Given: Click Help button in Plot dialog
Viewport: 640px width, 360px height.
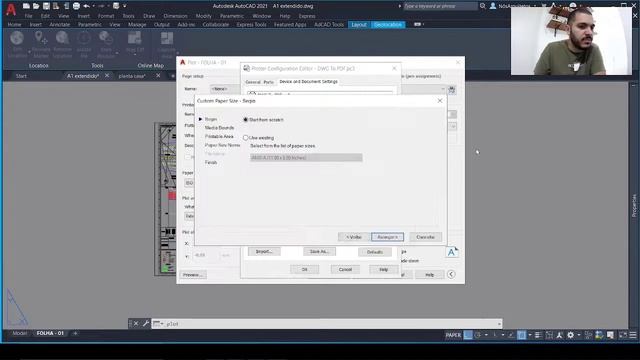Looking at the screenshot, I should pyautogui.click(x=429, y=275).
